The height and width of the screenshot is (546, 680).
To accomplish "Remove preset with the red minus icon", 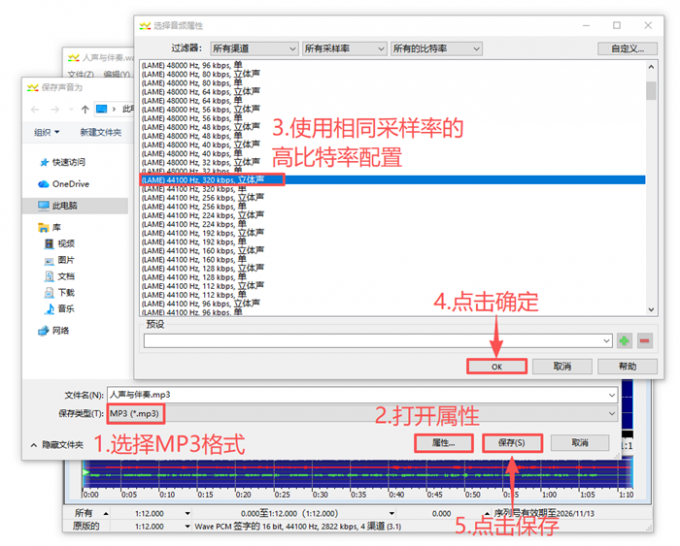I will pyautogui.click(x=645, y=341).
